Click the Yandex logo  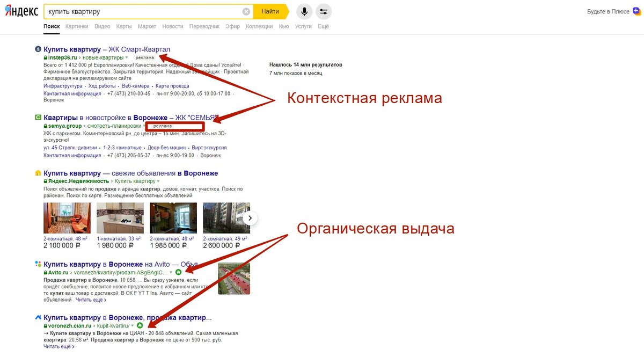click(21, 11)
